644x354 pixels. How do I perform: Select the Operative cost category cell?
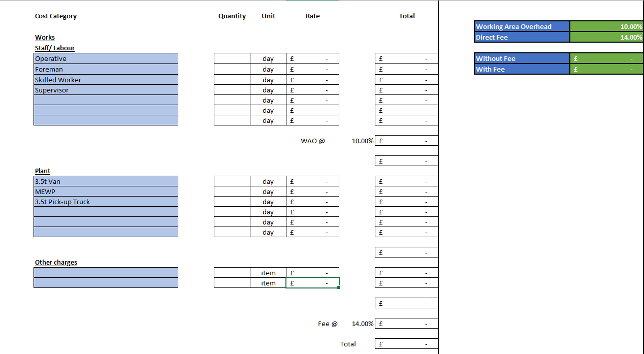click(106, 59)
